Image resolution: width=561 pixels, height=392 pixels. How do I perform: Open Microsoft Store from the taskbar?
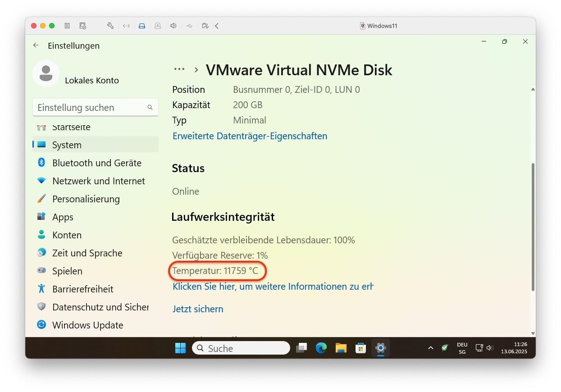(360, 348)
